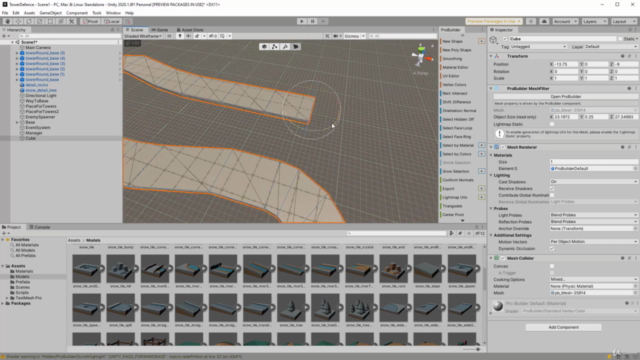
Task: Open Select by Material options icon
Action: (482, 145)
